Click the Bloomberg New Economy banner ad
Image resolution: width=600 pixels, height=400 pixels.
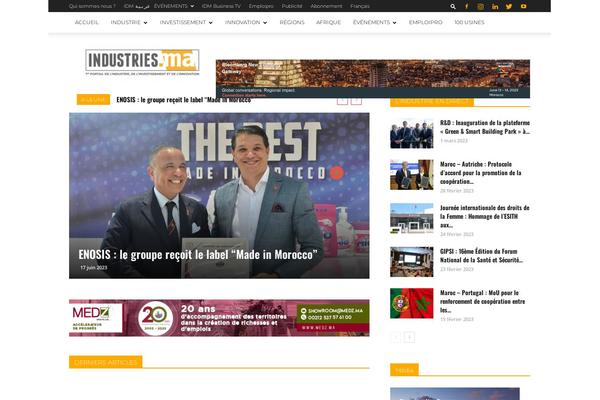tap(373, 78)
